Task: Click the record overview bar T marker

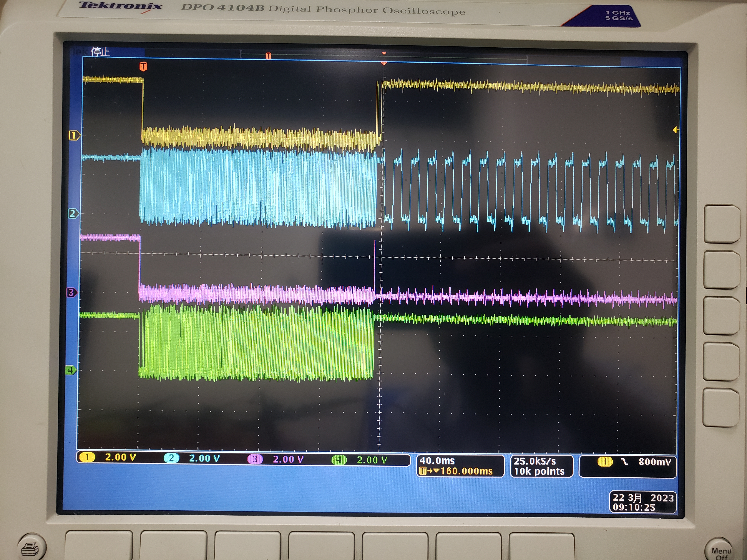Action: click(x=268, y=56)
